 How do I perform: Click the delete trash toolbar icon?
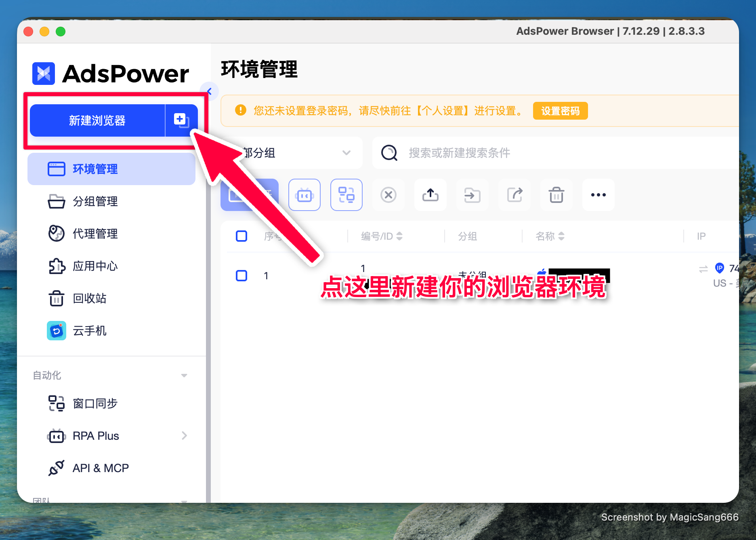tap(556, 195)
